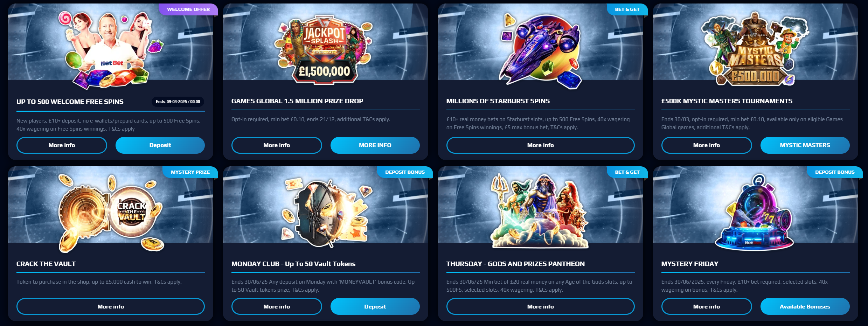Open the Gods and Prizes Pantheon artwork
Viewport: 868px width, 326px height.
540,211
